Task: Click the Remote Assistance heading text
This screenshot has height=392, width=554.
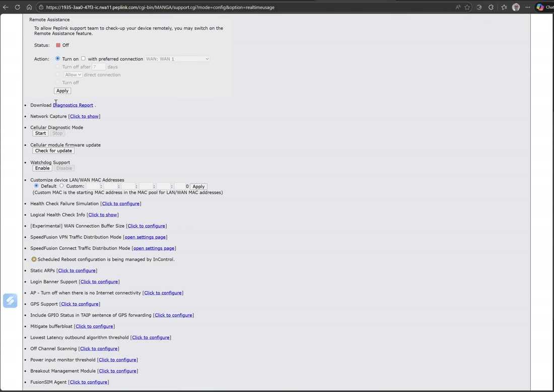Action: tap(49, 20)
